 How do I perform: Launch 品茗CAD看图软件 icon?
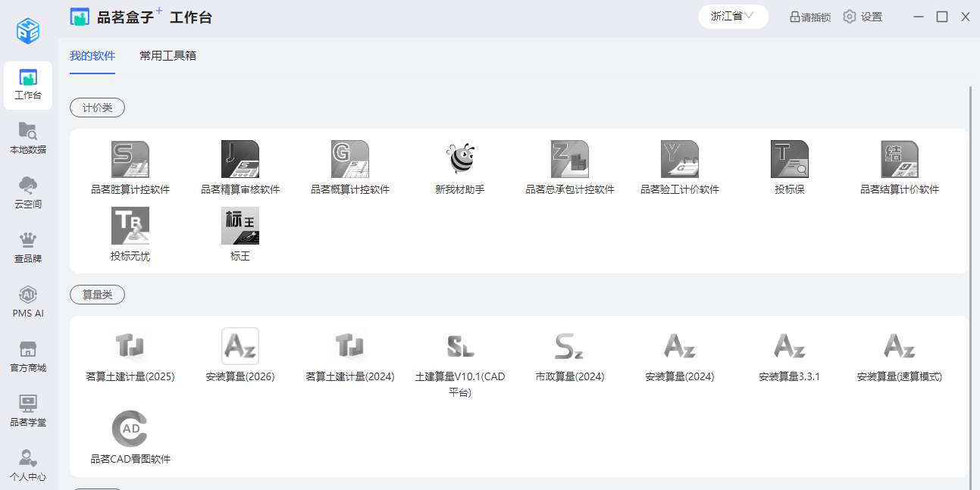coord(130,429)
